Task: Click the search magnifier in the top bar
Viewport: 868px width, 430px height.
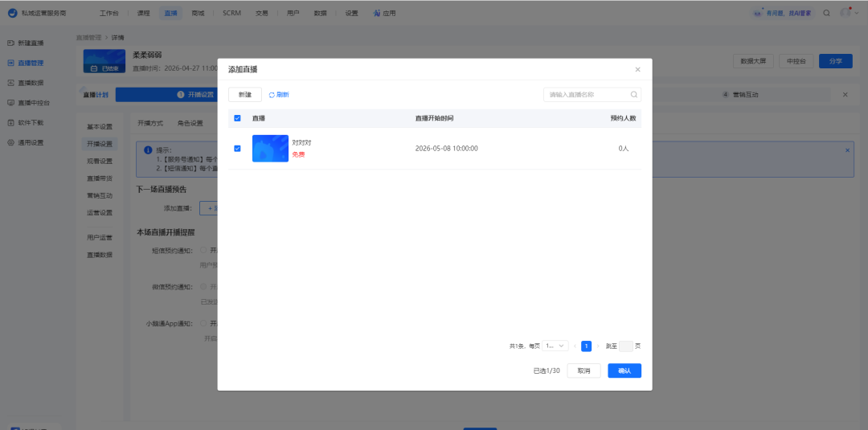Action: 826,14
